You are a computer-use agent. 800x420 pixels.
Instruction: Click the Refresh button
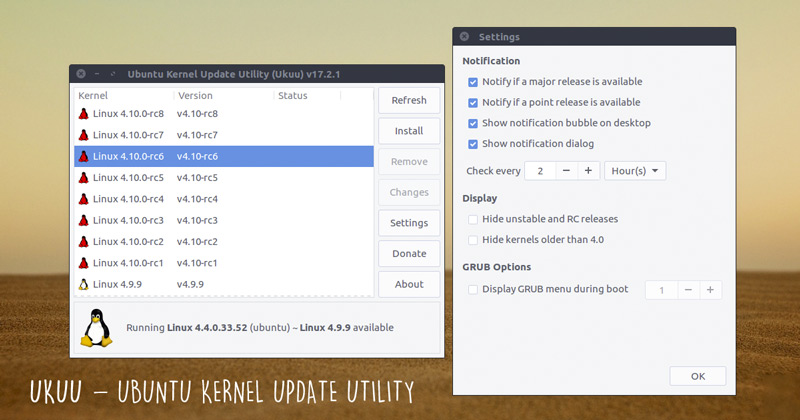click(x=409, y=101)
